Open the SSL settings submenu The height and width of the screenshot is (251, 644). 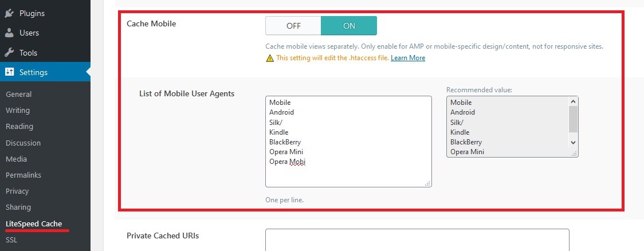[x=11, y=240]
